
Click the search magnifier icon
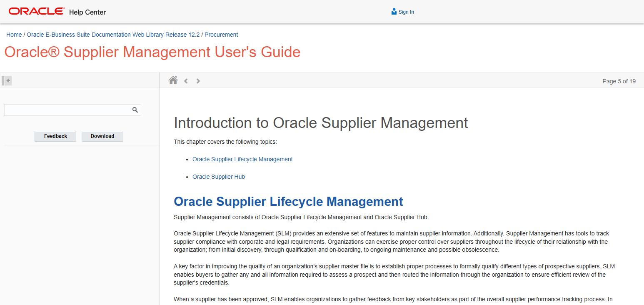pos(135,110)
